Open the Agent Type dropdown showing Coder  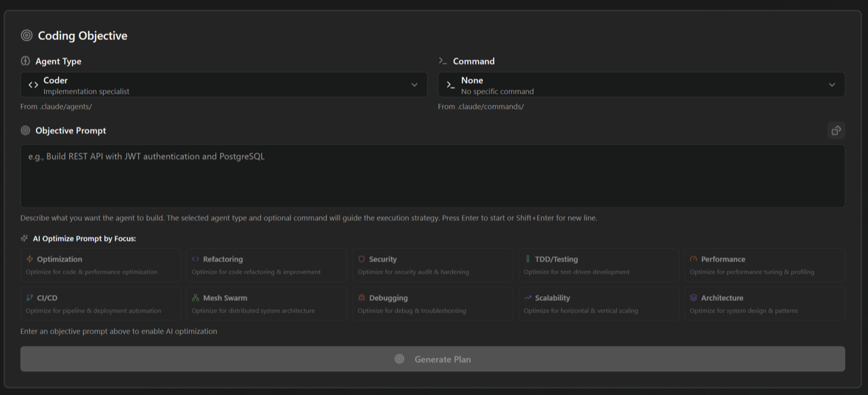coord(224,85)
